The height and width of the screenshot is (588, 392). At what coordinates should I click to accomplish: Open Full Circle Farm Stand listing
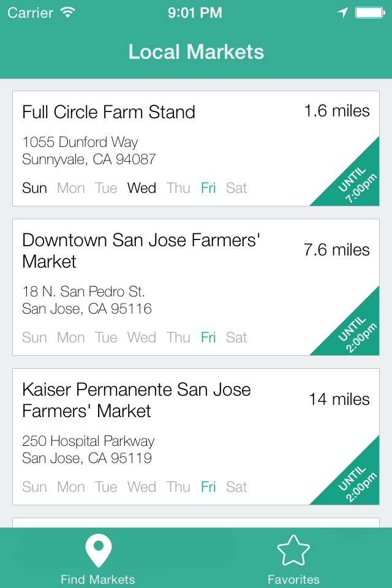(x=109, y=112)
